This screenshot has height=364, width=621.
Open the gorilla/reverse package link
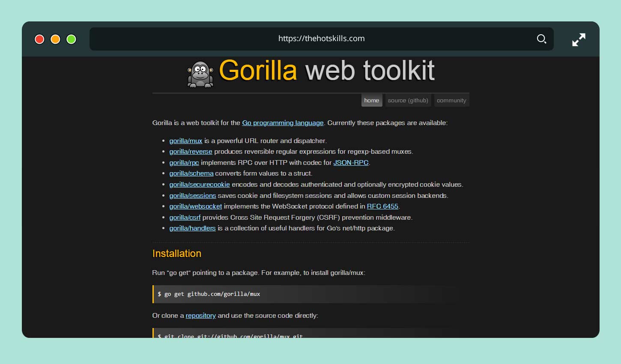tap(191, 152)
